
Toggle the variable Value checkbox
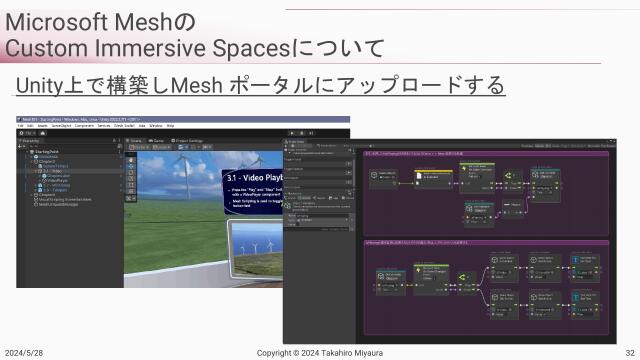point(298,224)
